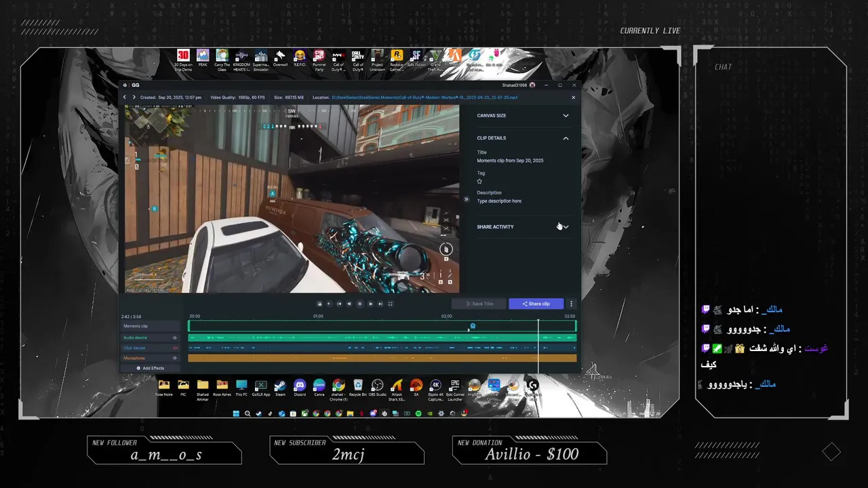Take a screenshot with the camera icon
This screenshot has height=488, width=868.
(319, 304)
